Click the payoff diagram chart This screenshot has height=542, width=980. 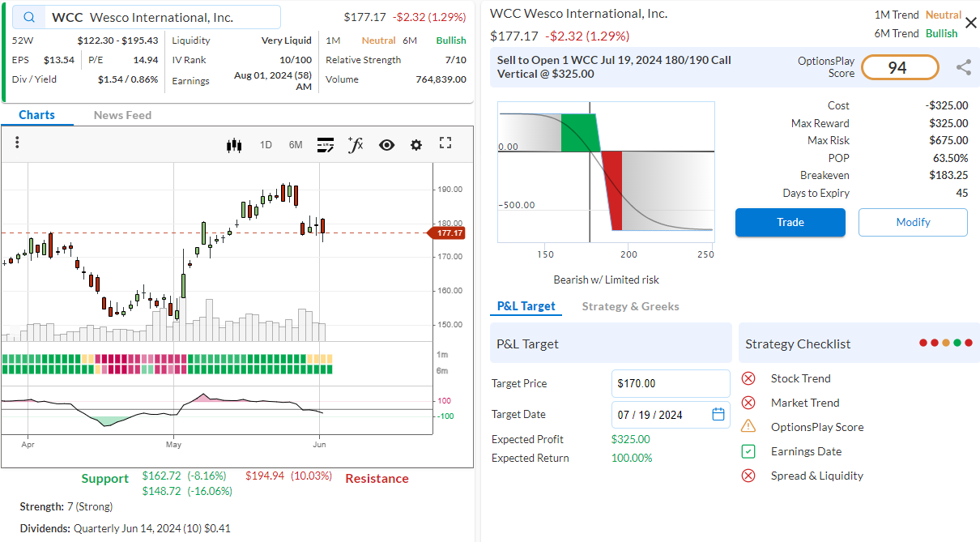point(606,171)
